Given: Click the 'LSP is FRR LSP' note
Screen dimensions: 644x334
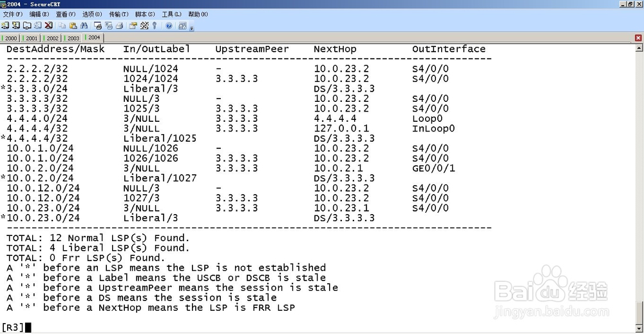Looking at the screenshot, I should [x=151, y=308].
